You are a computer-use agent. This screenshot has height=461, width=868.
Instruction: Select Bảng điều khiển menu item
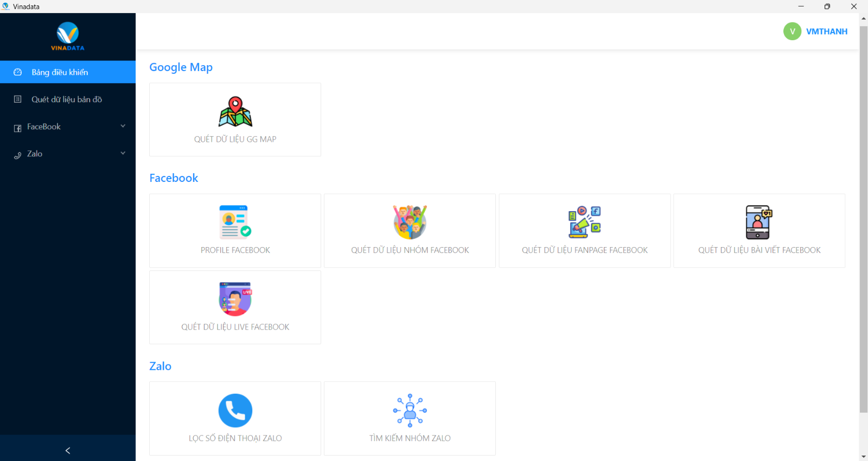click(68, 72)
